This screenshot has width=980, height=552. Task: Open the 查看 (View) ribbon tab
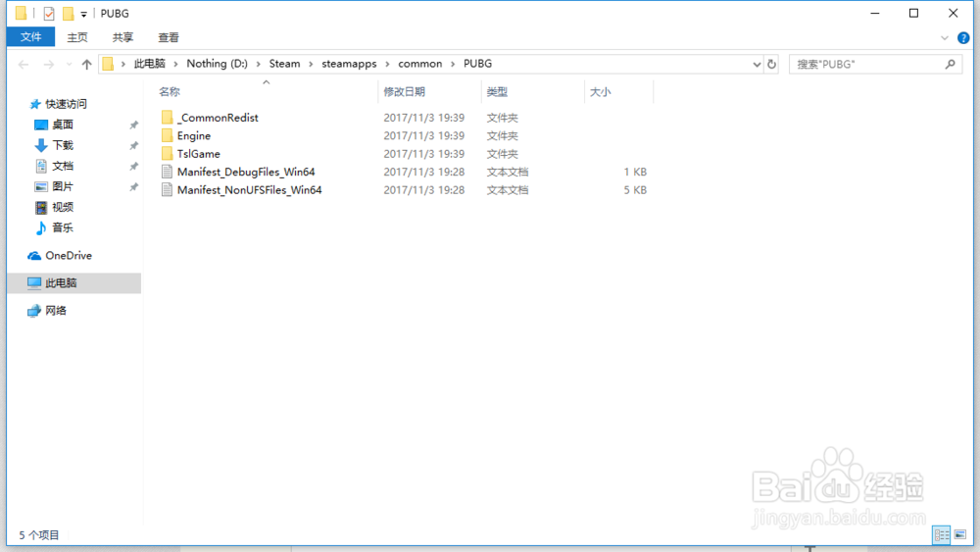click(169, 37)
